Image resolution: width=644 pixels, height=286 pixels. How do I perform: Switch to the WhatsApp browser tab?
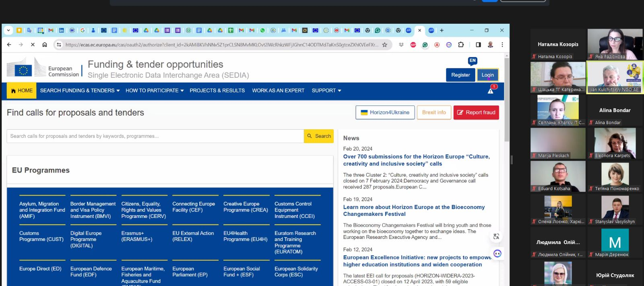click(262, 30)
